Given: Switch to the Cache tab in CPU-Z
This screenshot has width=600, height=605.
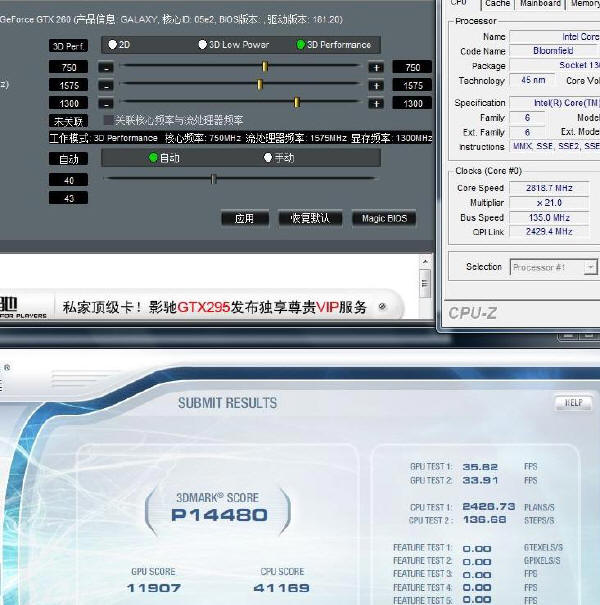Looking at the screenshot, I should click(x=497, y=4).
